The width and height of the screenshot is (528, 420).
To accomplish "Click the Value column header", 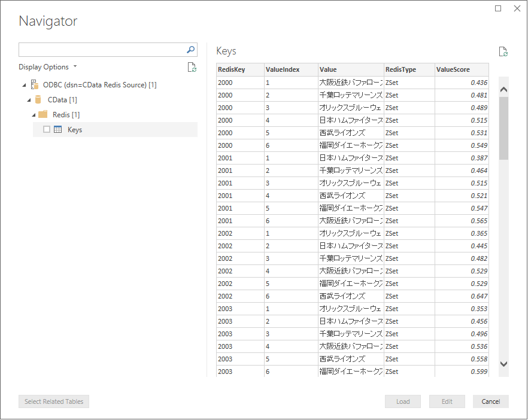I will click(351, 69).
